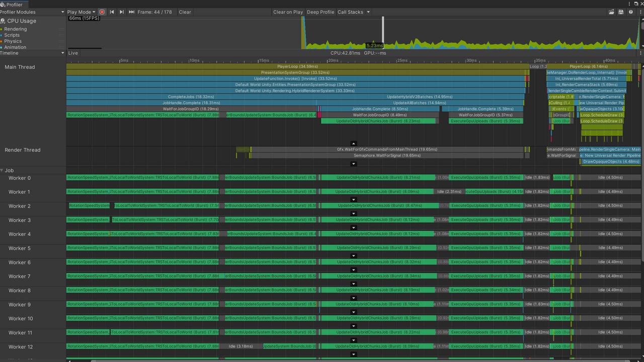Toggle Call Stacks recording
Screen dimensions: 644x362
click(x=350, y=12)
